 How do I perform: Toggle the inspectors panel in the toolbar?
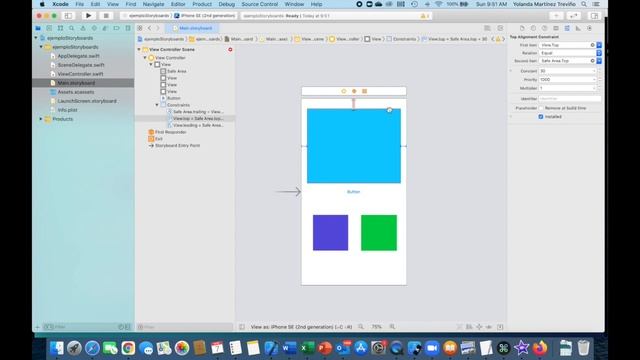(x=594, y=16)
